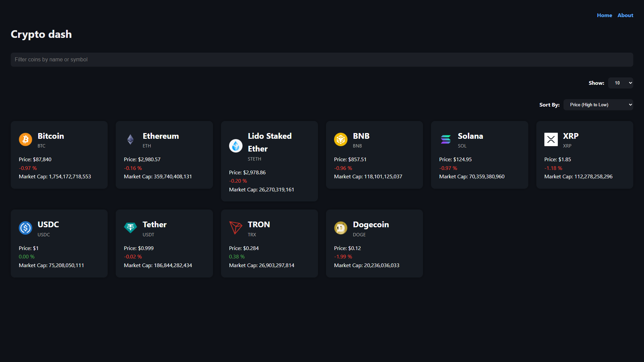The height and width of the screenshot is (362, 644).
Task: Open the Show count dropdown
Action: 621,83
